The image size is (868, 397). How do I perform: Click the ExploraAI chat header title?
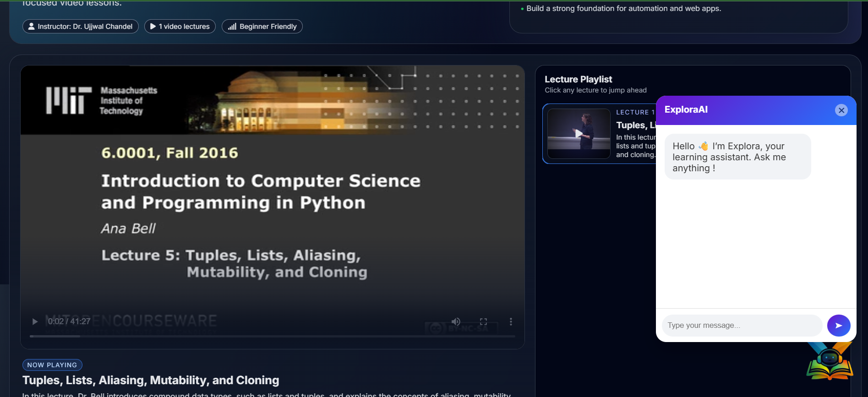pos(686,109)
